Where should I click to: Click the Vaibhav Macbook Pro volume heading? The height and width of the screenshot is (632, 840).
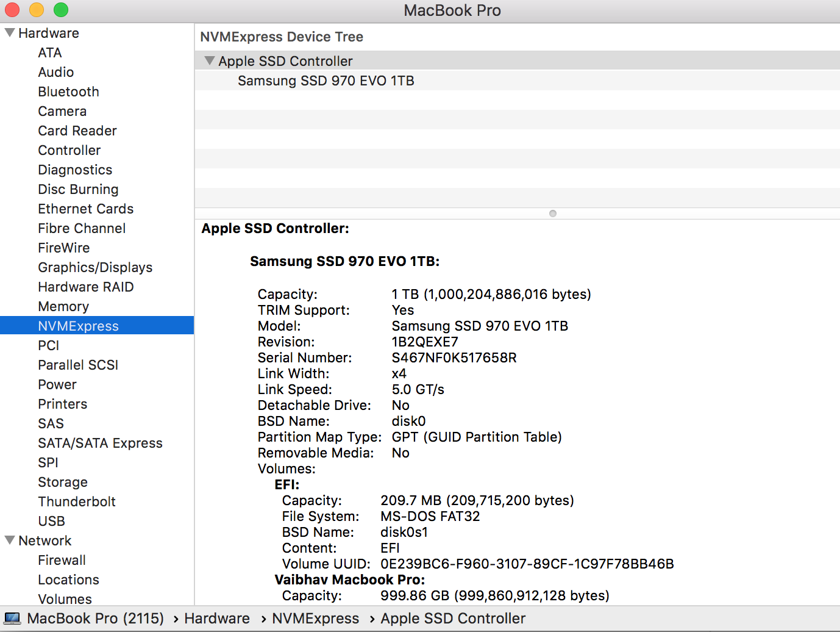click(x=350, y=580)
